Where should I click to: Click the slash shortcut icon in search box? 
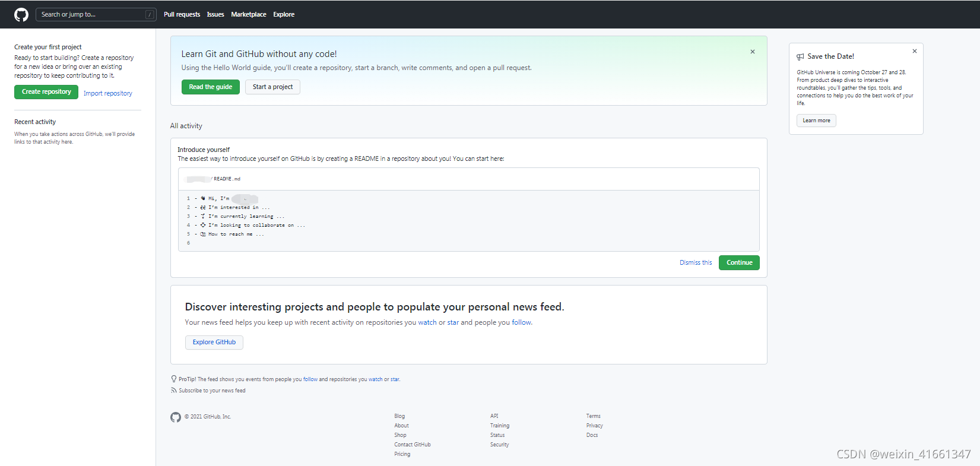(x=149, y=15)
